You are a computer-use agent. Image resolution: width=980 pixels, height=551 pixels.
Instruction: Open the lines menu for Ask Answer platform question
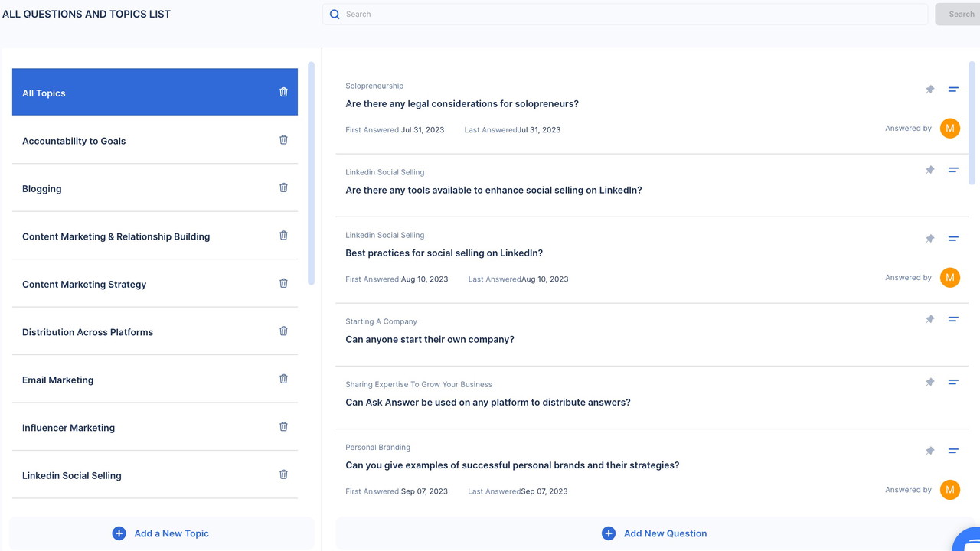pos(953,382)
